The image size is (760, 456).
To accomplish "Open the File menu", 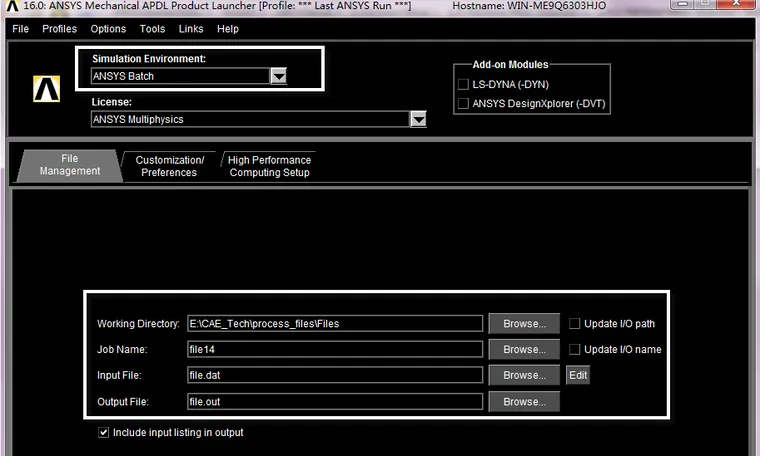I will pos(20,29).
